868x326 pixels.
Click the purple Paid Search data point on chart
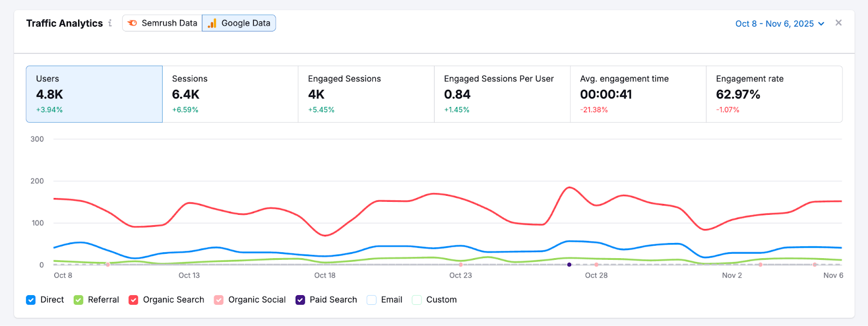pos(569,265)
